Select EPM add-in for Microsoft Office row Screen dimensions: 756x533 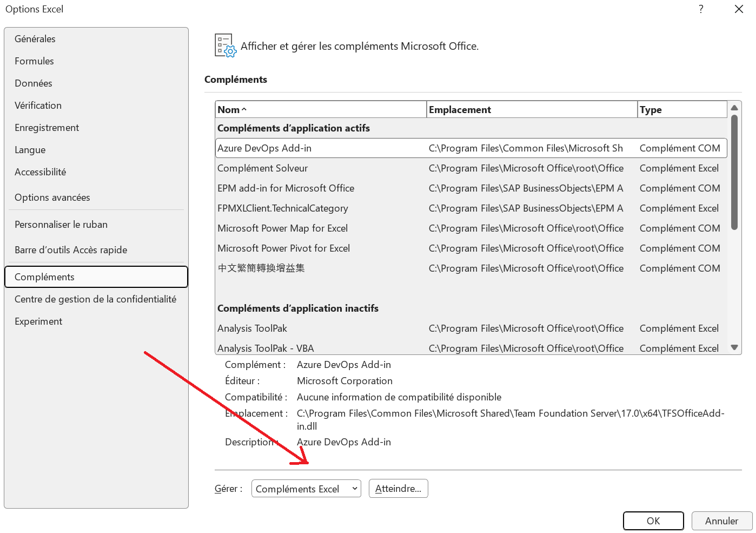pos(471,188)
